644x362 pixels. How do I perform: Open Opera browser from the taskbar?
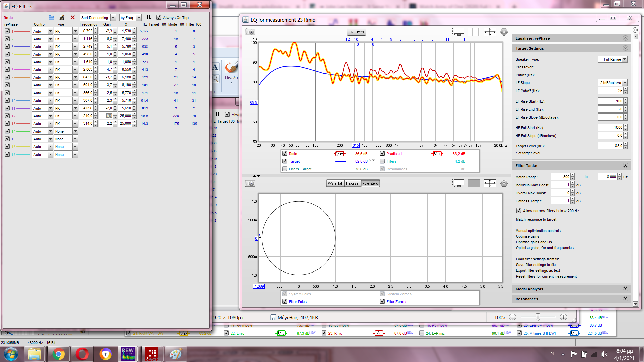coord(82,354)
